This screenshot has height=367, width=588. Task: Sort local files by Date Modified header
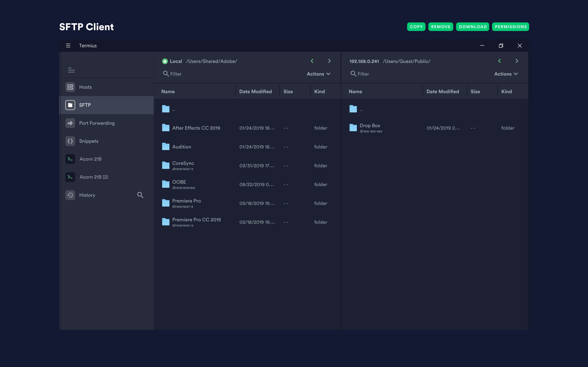[x=255, y=92]
